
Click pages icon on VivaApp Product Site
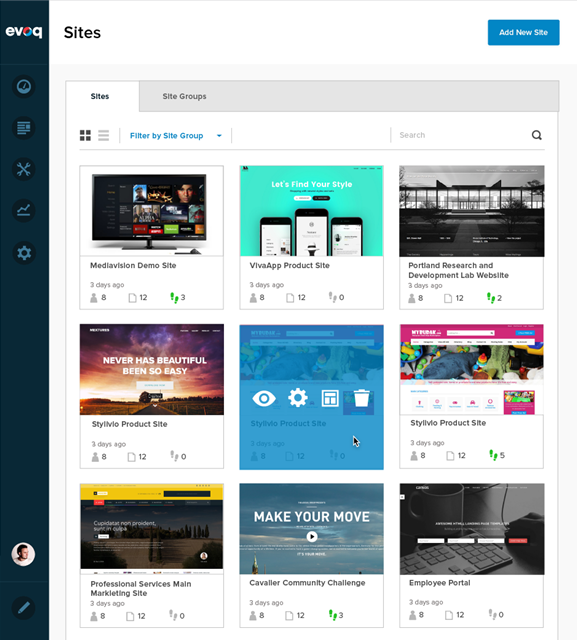(290, 298)
